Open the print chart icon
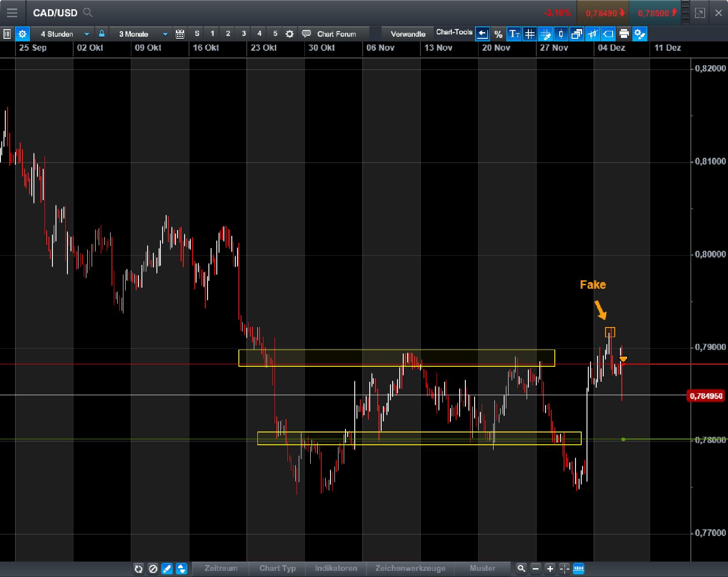Screen dimensions: 728x577 [624, 34]
